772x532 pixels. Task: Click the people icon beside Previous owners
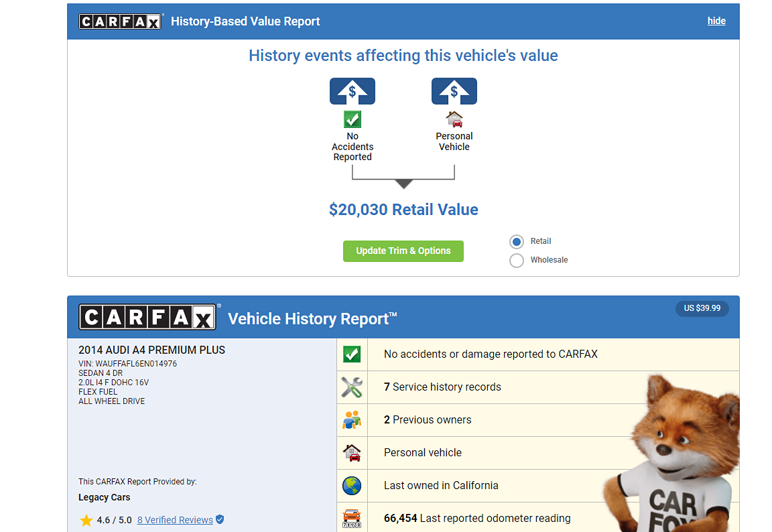click(352, 420)
